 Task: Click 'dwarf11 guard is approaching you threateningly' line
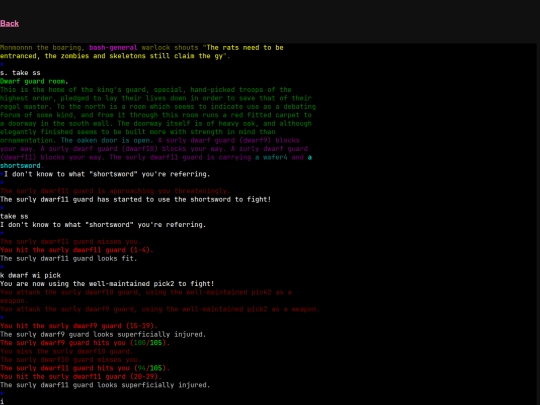coord(115,191)
